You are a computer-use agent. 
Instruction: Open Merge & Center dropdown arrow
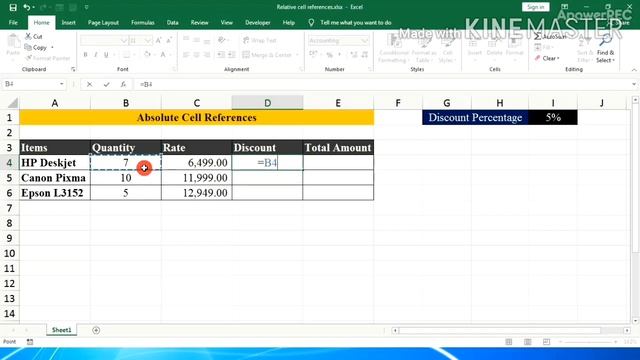[x=298, y=55]
